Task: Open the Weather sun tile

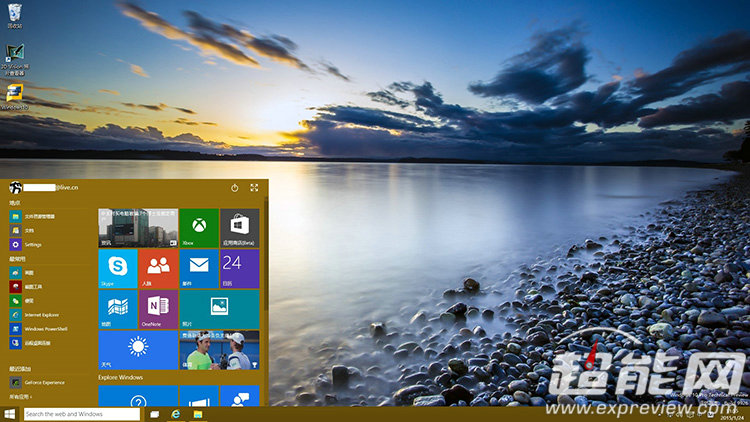Action: tap(137, 350)
